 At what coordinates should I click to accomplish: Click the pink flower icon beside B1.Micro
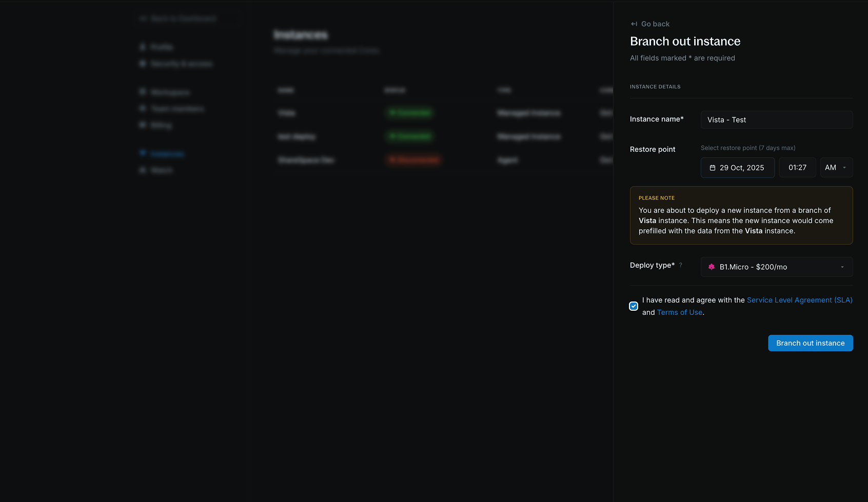(x=712, y=267)
